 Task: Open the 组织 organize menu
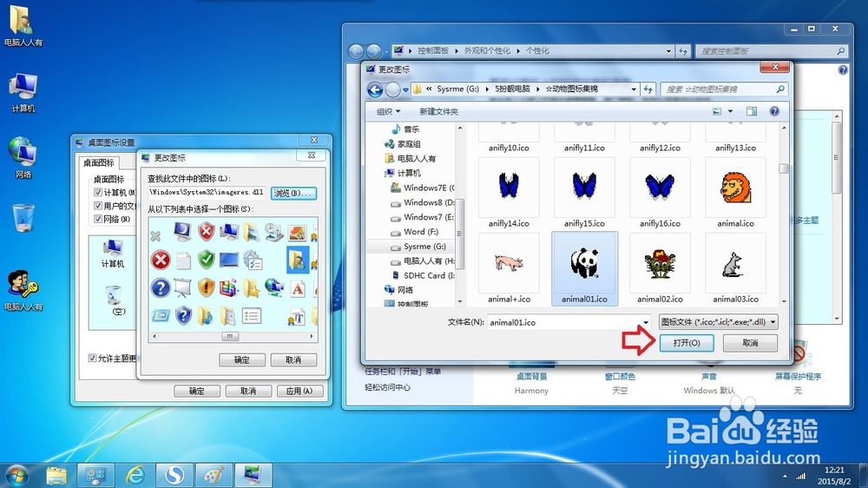click(388, 111)
